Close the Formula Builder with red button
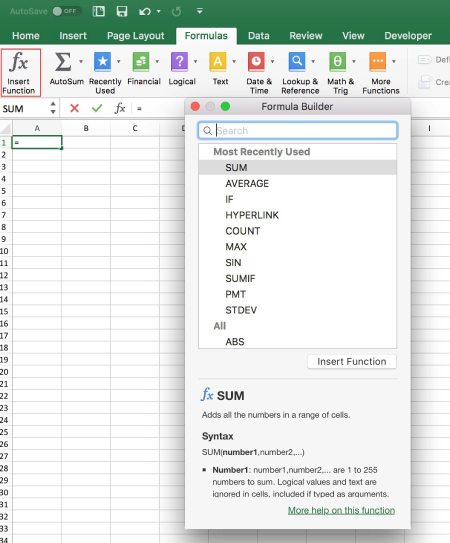This screenshot has width=450, height=543. pos(195,106)
